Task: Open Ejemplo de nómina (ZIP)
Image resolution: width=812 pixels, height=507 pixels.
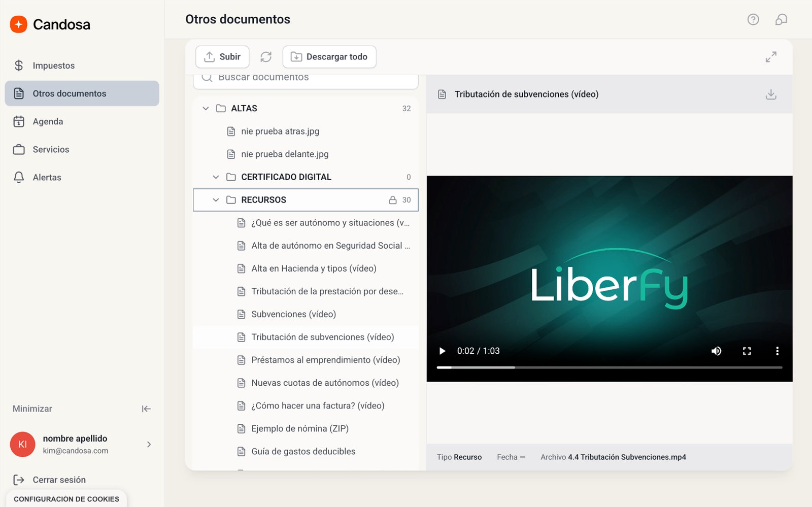Action: pyautogui.click(x=306, y=428)
